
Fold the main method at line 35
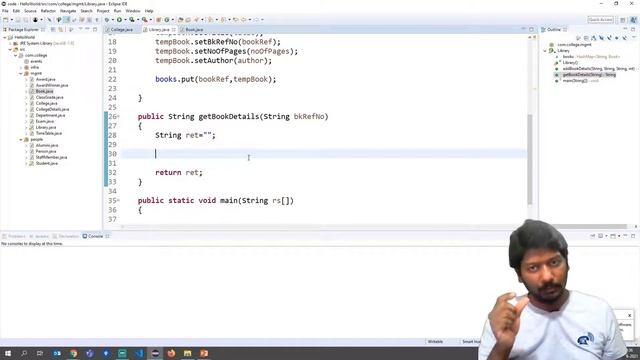click(x=119, y=200)
